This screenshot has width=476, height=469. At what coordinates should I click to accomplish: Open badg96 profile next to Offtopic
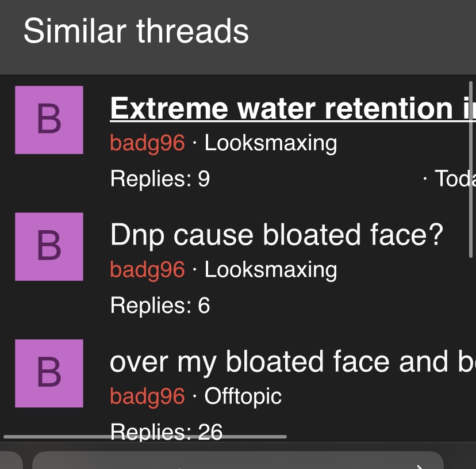click(147, 396)
